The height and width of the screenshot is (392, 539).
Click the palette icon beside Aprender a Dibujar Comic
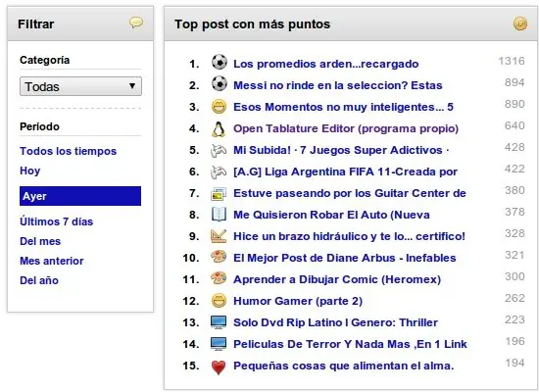click(219, 278)
